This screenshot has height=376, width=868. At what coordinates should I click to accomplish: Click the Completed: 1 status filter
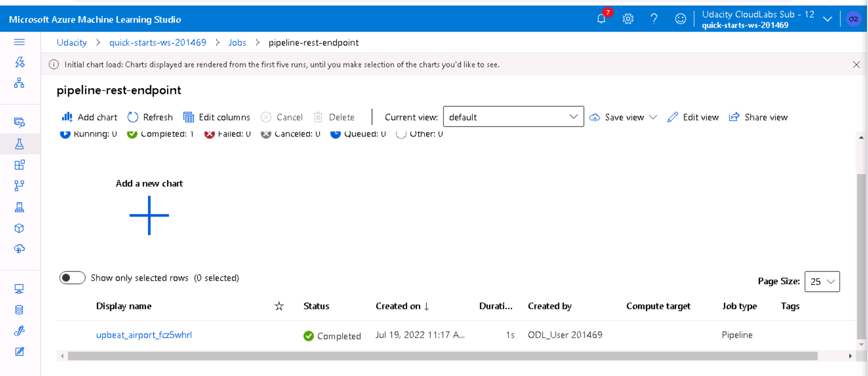pyautogui.click(x=161, y=134)
